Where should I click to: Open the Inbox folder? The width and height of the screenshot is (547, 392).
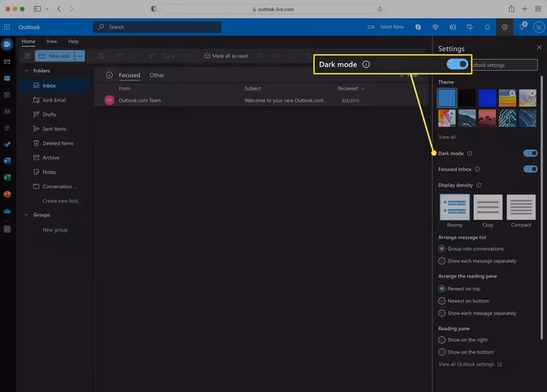(55, 85)
